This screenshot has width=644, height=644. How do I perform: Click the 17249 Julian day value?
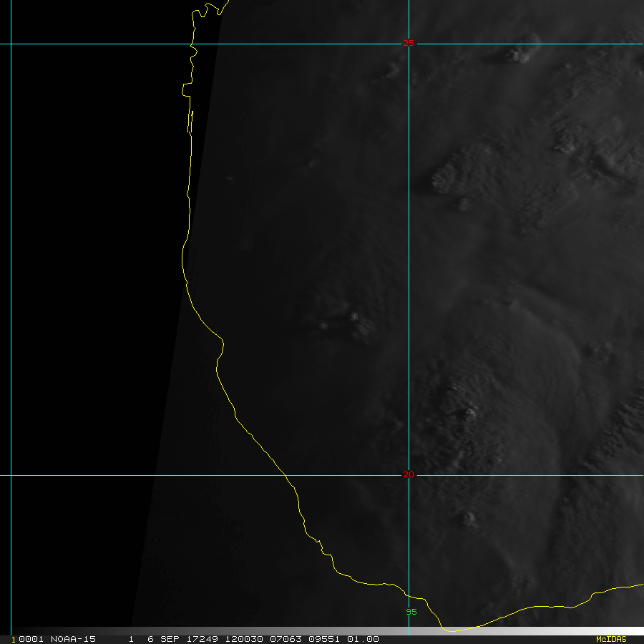click(x=201, y=639)
